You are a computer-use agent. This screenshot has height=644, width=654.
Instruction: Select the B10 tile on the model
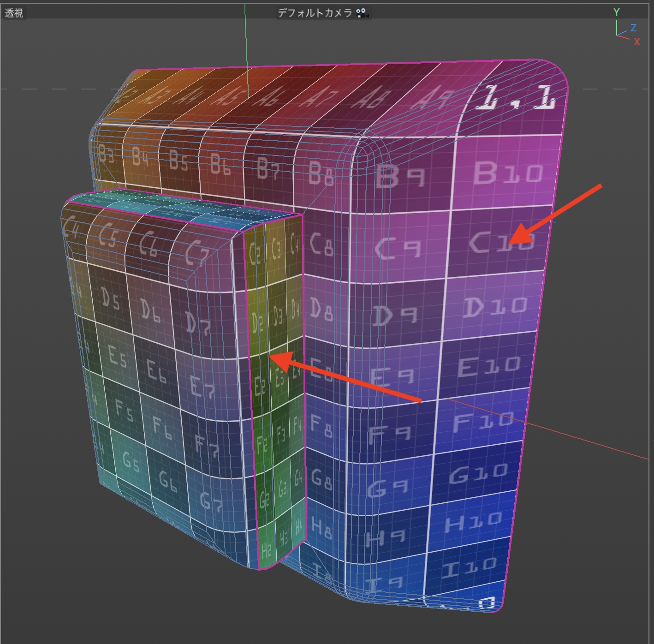coord(507,173)
